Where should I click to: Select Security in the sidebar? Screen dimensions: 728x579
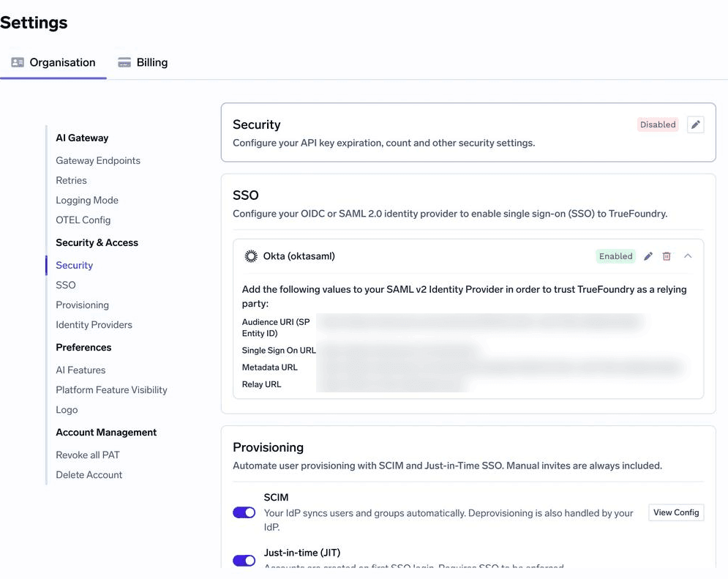75,265
